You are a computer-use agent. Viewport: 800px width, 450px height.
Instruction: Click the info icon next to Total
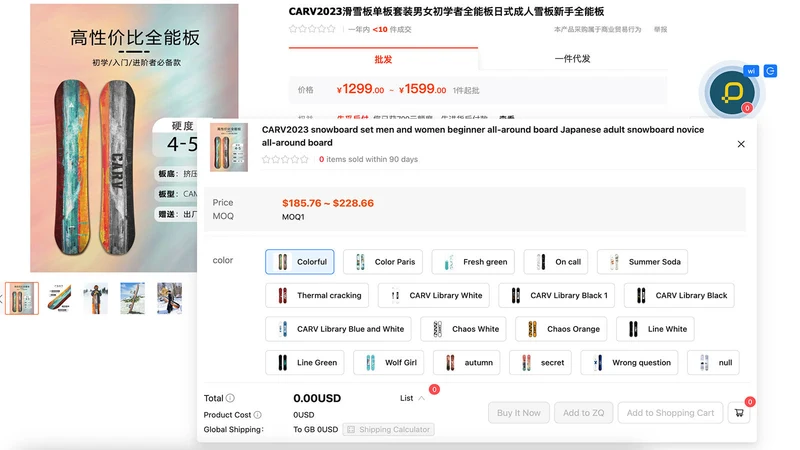[231, 398]
